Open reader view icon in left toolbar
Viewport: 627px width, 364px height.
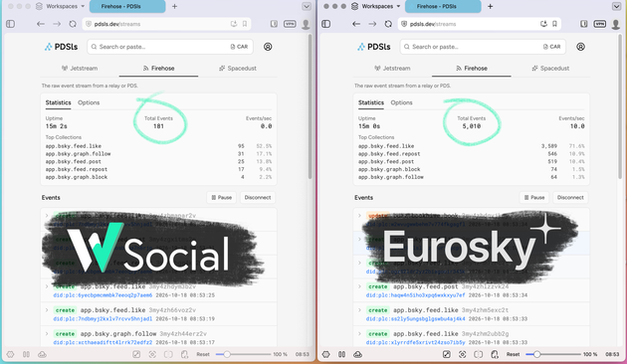point(274,24)
